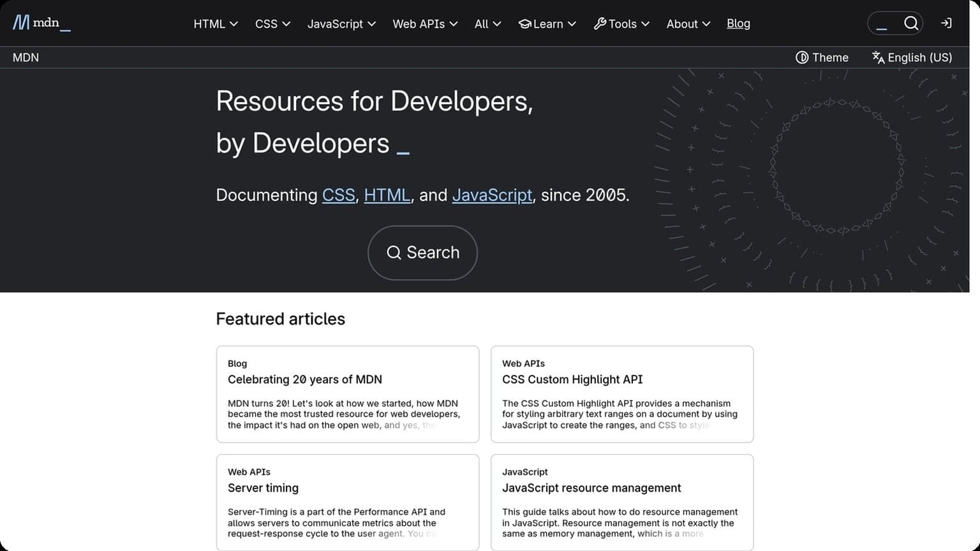Select the CSS menu item in the navigation

coord(272,24)
